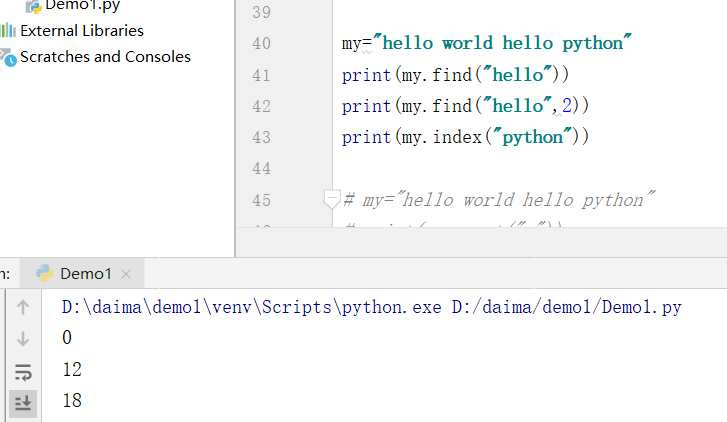Click the my variable on line 40

tap(351, 44)
